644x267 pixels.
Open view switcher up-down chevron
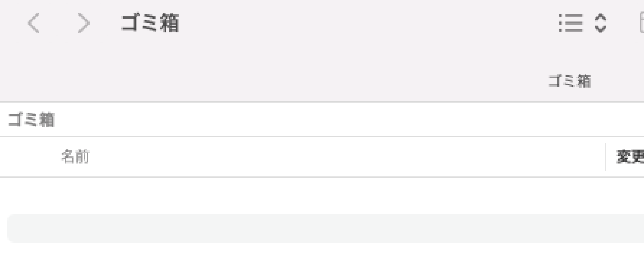tap(600, 23)
